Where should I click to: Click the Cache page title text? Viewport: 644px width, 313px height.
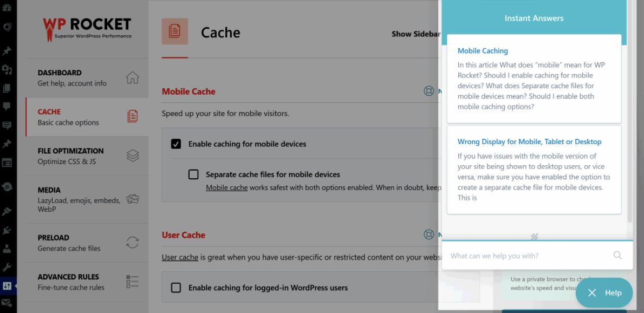(220, 32)
